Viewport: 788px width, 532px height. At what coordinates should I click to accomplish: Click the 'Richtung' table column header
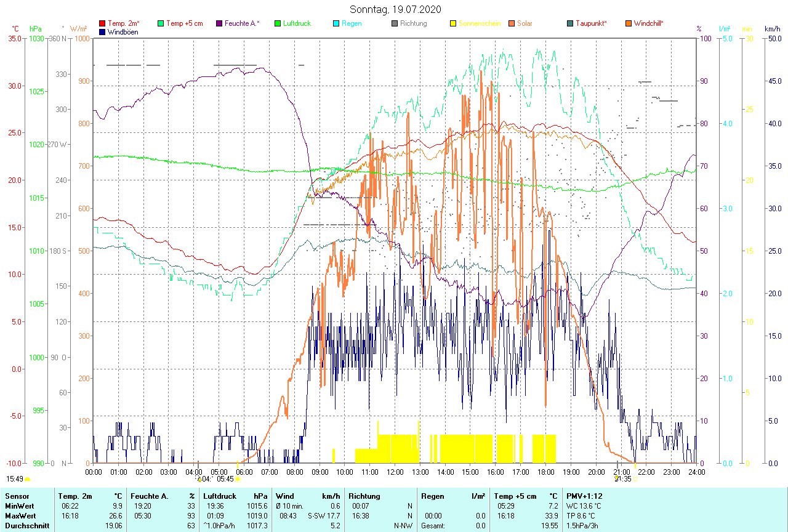(x=364, y=496)
